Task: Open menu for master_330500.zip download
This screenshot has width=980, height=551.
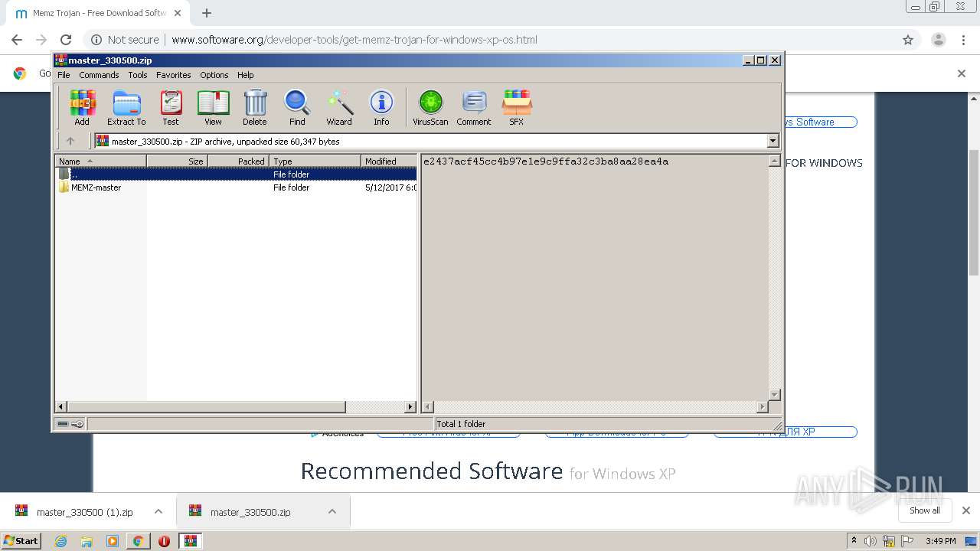Action: 332,511
